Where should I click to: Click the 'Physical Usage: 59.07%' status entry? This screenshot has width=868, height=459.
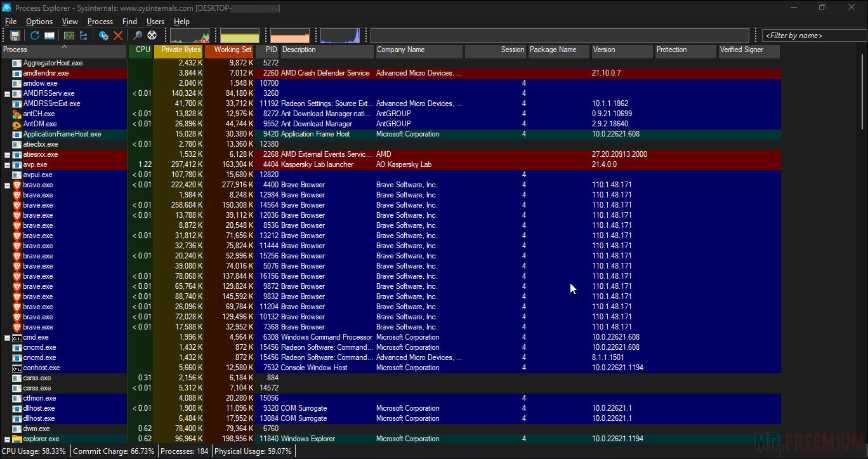[x=253, y=451]
